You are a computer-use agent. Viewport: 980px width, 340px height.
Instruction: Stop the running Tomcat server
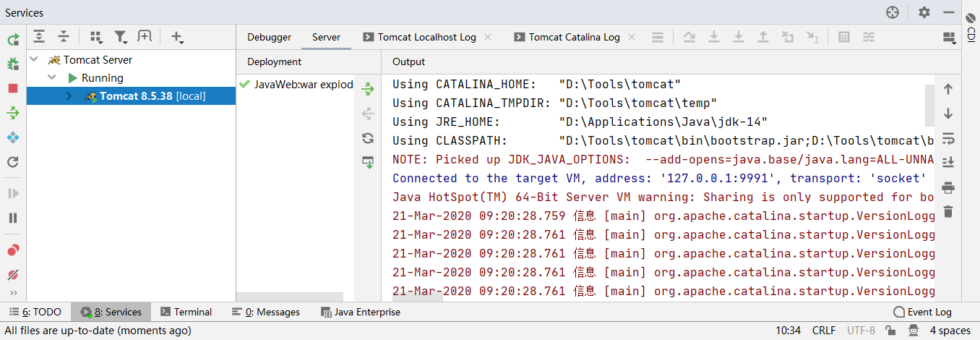(x=13, y=88)
